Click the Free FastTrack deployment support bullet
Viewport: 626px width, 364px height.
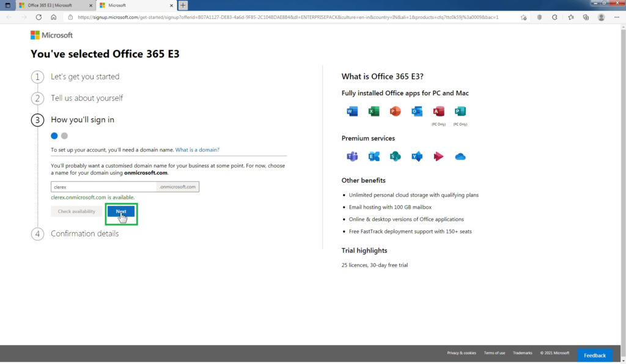[x=410, y=231]
